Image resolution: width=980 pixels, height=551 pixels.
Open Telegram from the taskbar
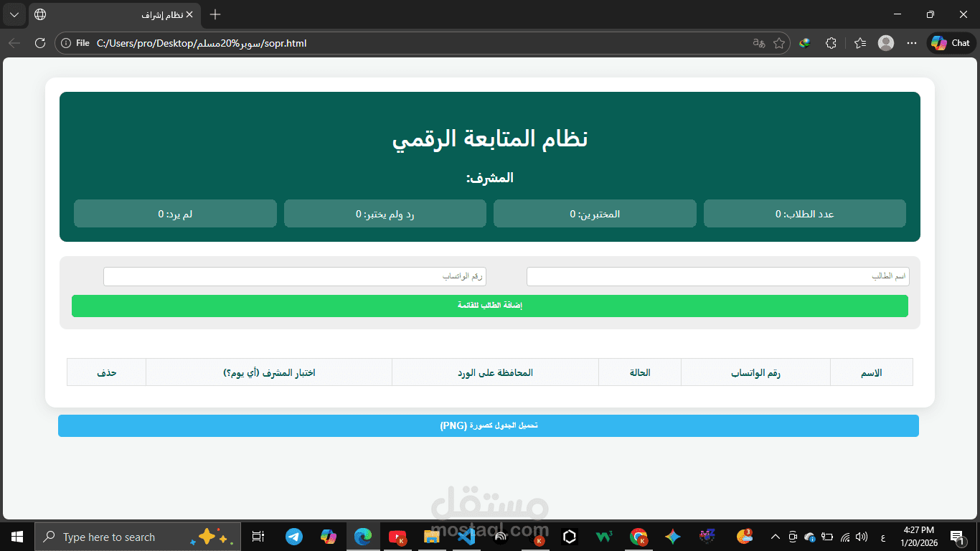[294, 536]
